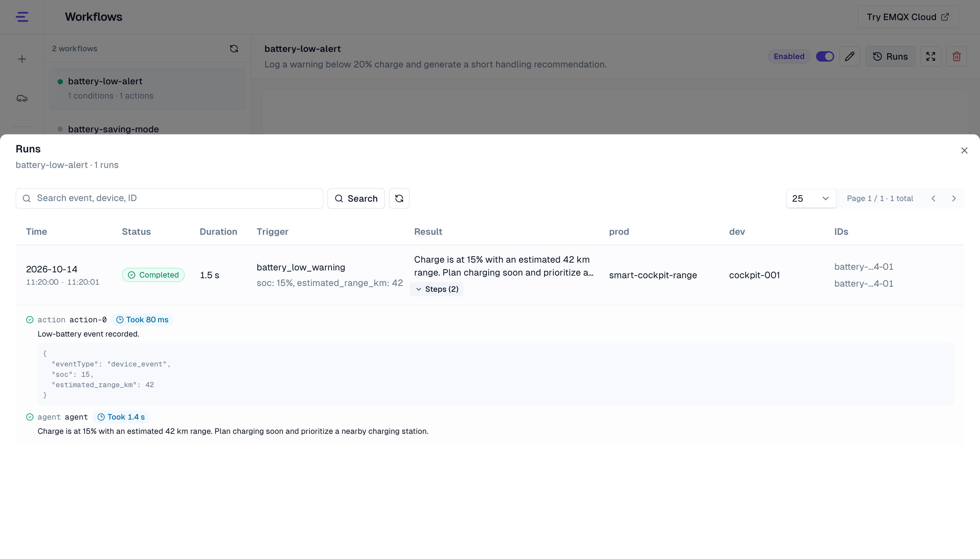Image resolution: width=980 pixels, height=559 pixels.
Task: Click the Trigger column header
Action: click(273, 232)
